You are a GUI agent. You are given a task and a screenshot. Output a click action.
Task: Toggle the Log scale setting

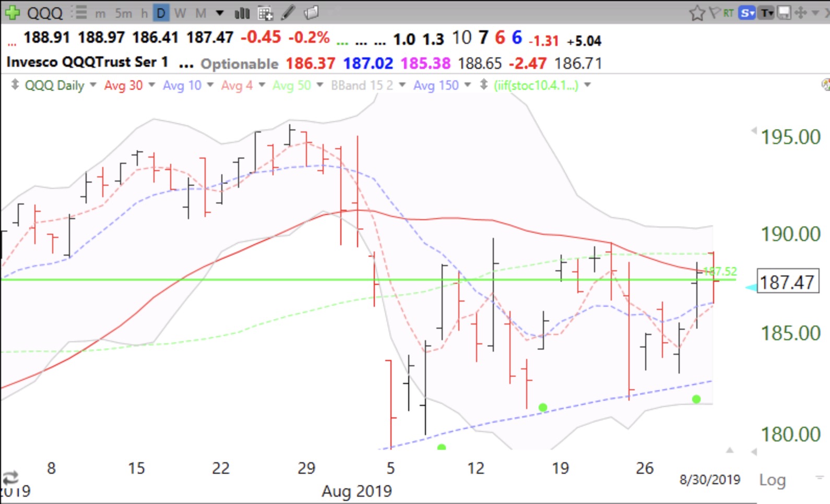(x=772, y=479)
